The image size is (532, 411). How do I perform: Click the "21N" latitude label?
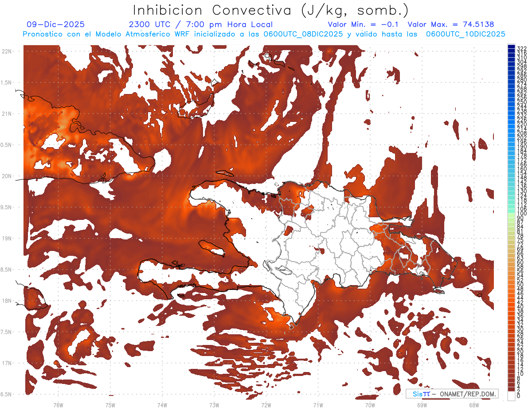pos(8,114)
